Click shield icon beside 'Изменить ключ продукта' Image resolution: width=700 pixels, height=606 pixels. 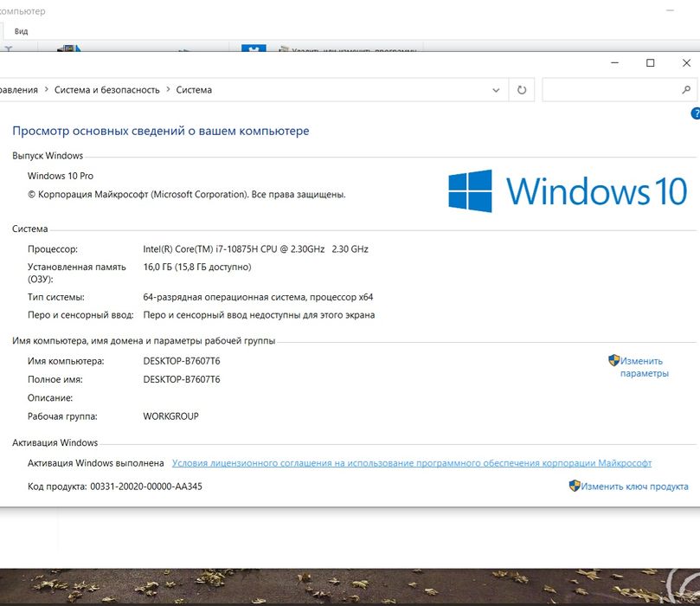click(x=575, y=486)
